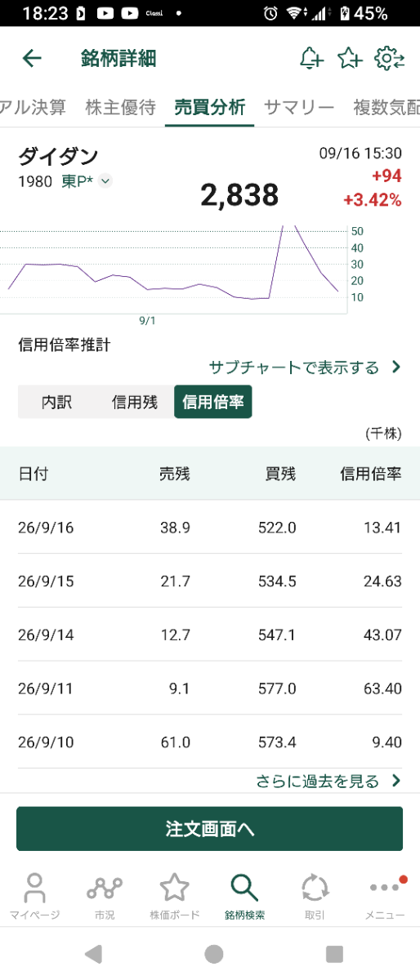Tap the stock price 2,838
Screen dimensions: 420x980
[239, 194]
